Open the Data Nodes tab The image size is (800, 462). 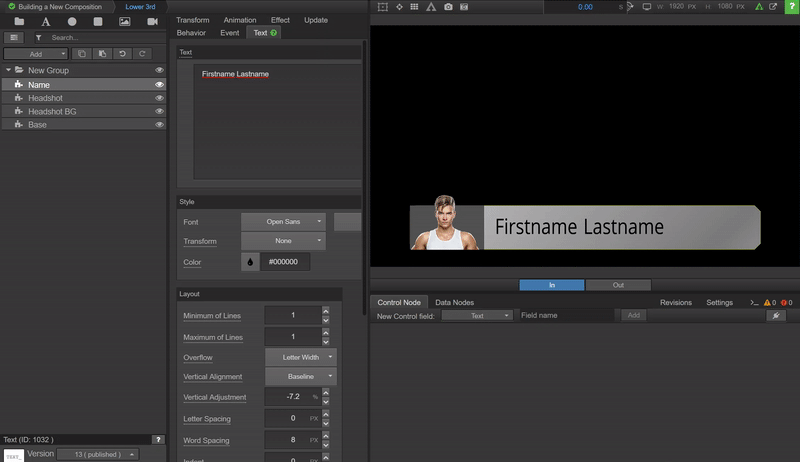(x=454, y=302)
